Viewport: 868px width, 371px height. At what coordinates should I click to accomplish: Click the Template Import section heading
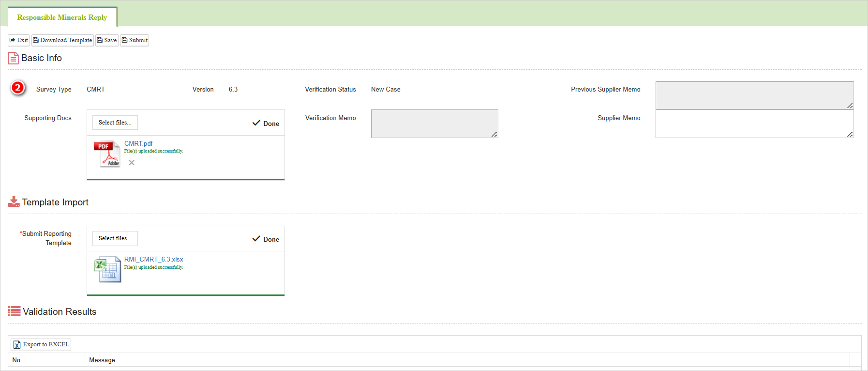coord(55,202)
